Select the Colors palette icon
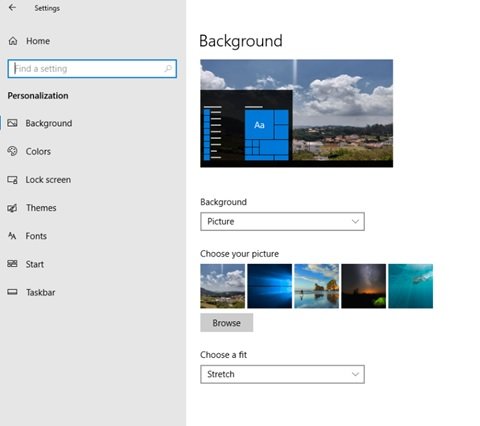The height and width of the screenshot is (426, 480). [12, 151]
